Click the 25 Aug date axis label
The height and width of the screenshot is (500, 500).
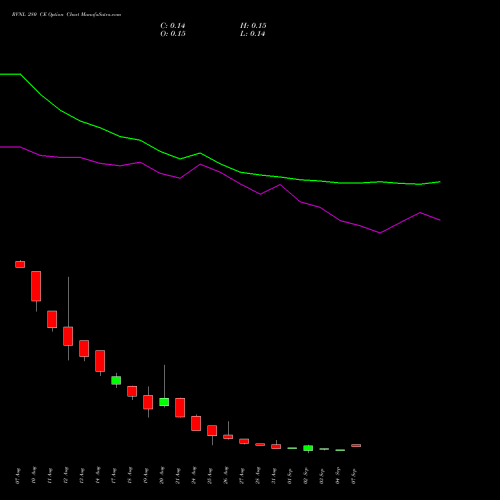pyautogui.click(x=210, y=476)
